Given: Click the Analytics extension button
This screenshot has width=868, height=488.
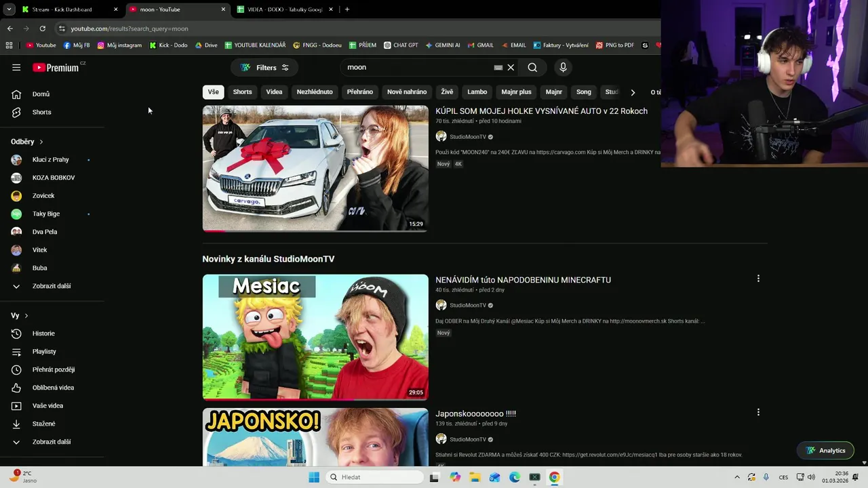Looking at the screenshot, I should click(x=825, y=451).
